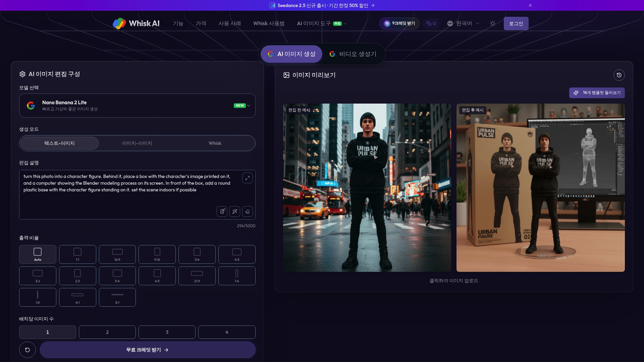Screen dimensions: 644x362
Task: Click the circular reset button beside the credits button
Action: [28, 350]
